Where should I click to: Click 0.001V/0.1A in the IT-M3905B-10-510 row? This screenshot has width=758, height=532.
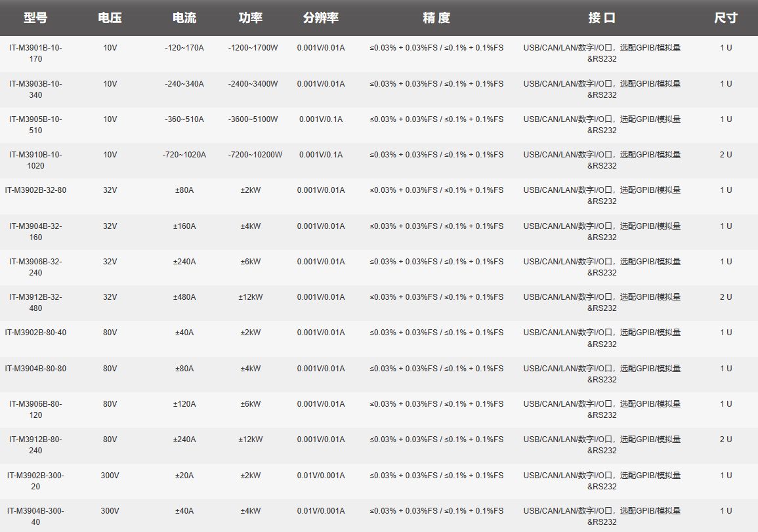click(320, 119)
